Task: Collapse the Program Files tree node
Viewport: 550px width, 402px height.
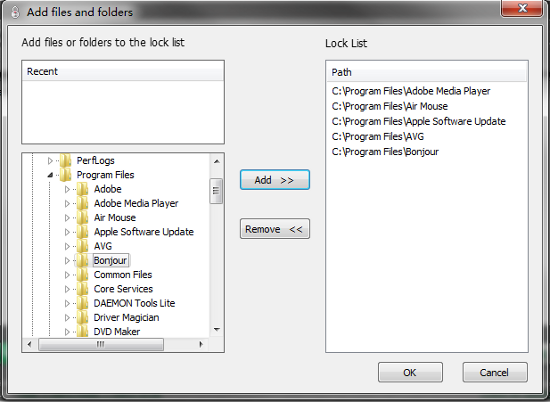Action: (x=50, y=175)
